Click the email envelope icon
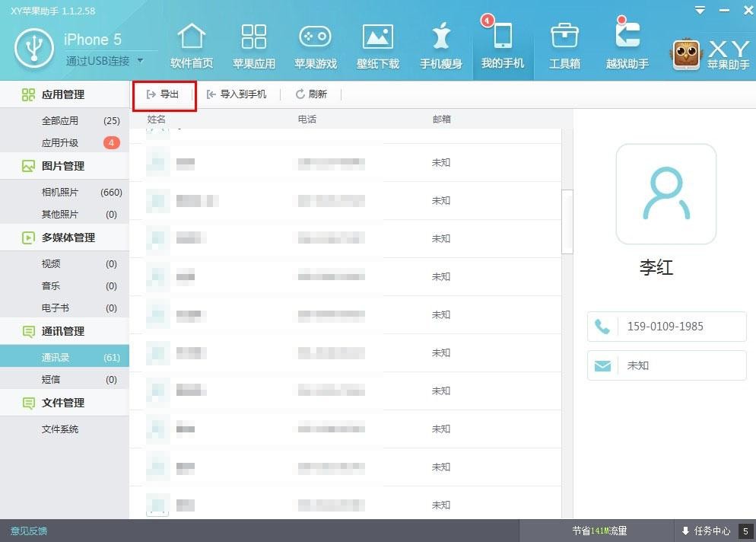The width and height of the screenshot is (756, 542). pyautogui.click(x=602, y=366)
